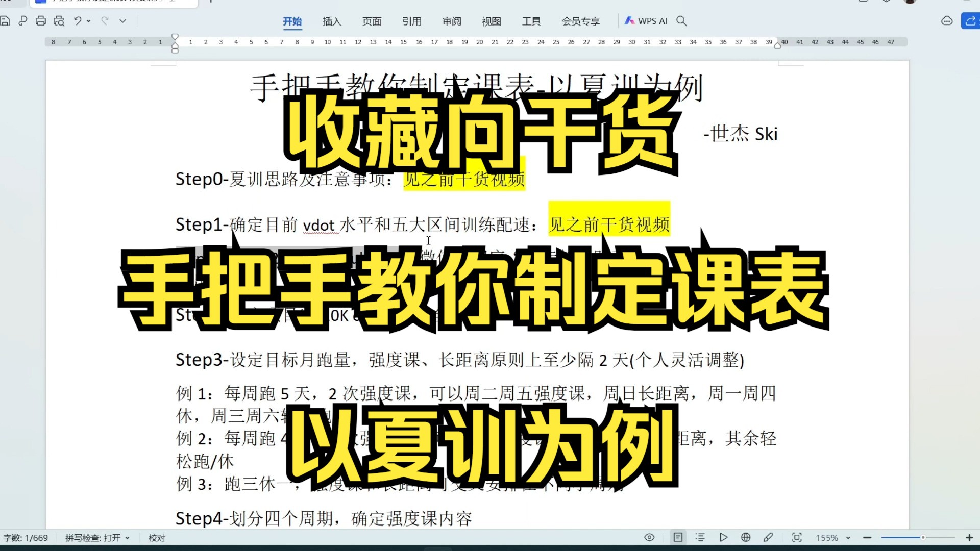Click the export to PDF icon
Image resolution: width=980 pixels, height=551 pixels.
tap(23, 21)
